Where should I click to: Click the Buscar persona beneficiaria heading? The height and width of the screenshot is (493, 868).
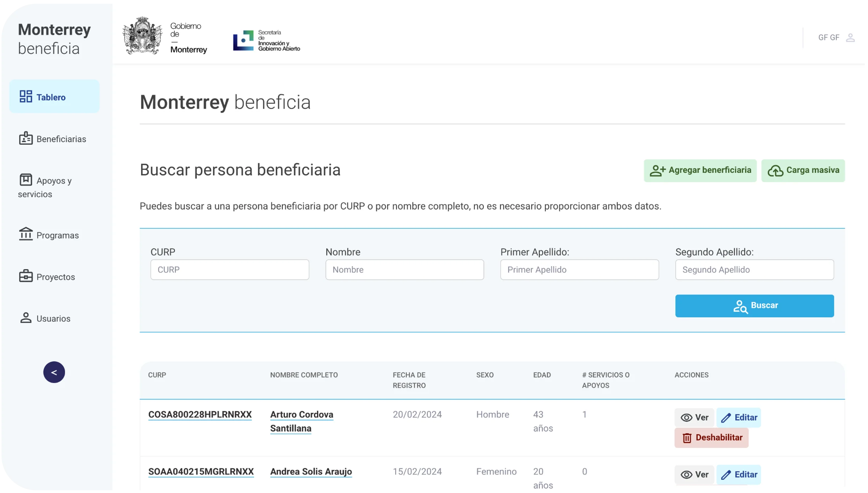(240, 170)
